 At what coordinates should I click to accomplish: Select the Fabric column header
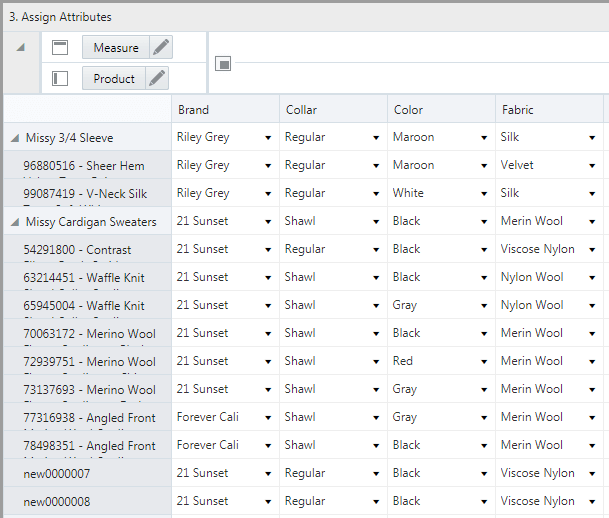point(550,110)
